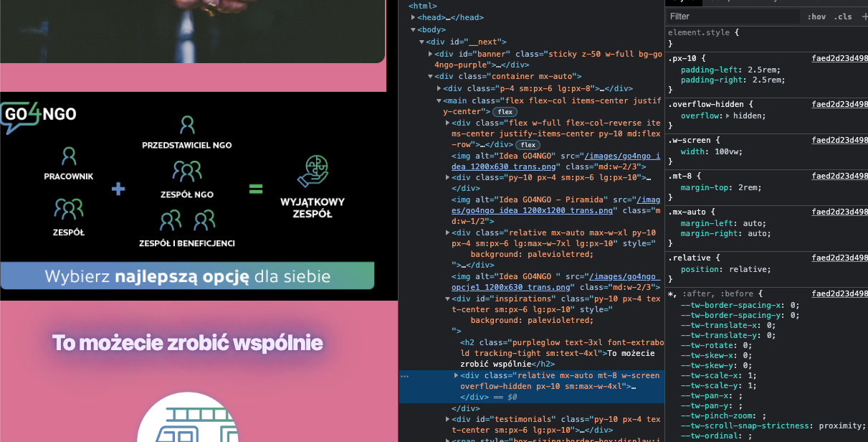868x442 pixels.
Task: Click the Zespół NGO group icon
Action: click(x=187, y=171)
